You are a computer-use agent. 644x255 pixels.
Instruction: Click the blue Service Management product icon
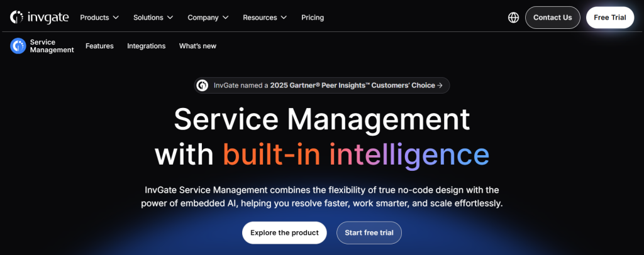[x=18, y=46]
